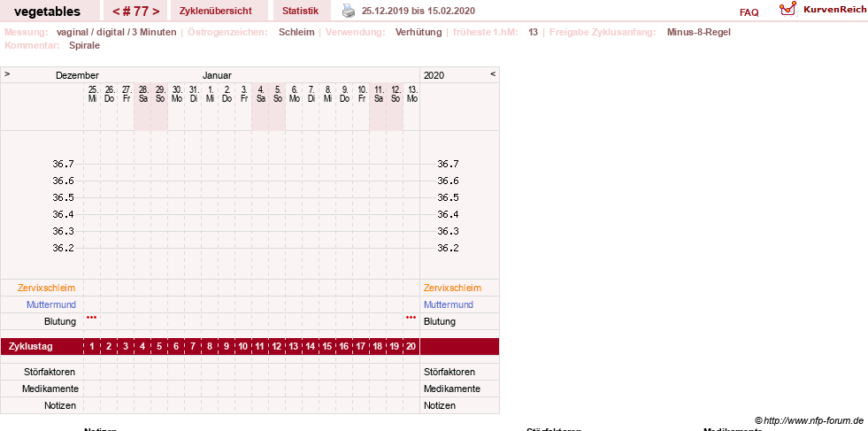Click the left Störfaktoren row label
The image size is (868, 431).
tap(50, 372)
